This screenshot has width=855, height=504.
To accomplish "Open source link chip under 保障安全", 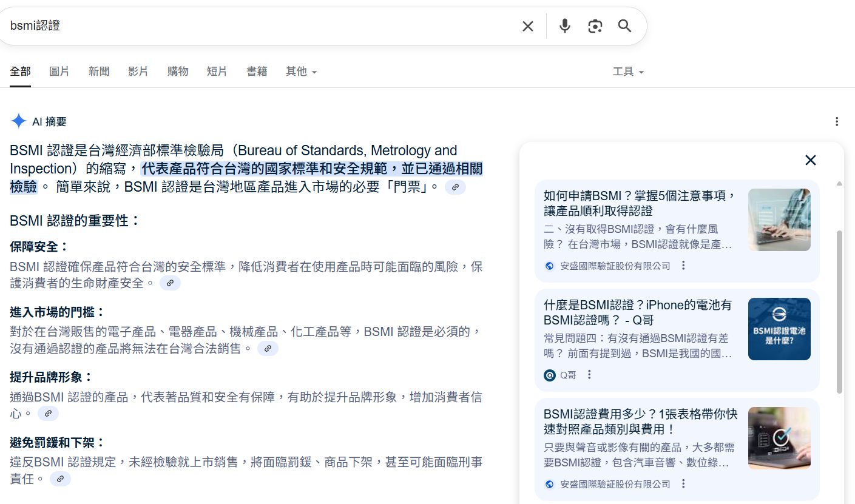I will tap(171, 283).
